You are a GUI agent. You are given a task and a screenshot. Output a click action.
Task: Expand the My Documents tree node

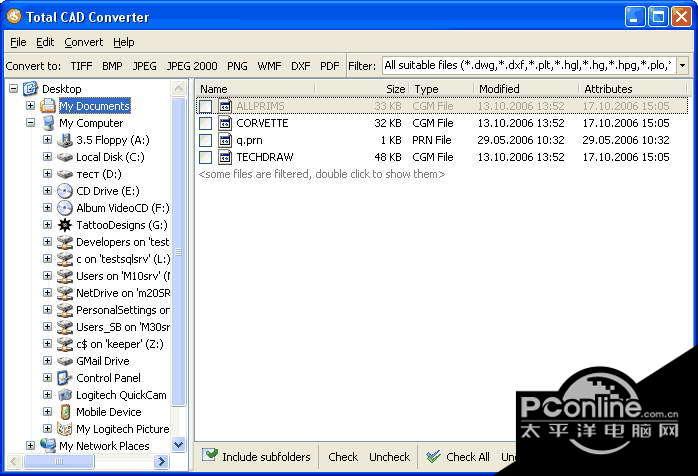pyautogui.click(x=30, y=106)
